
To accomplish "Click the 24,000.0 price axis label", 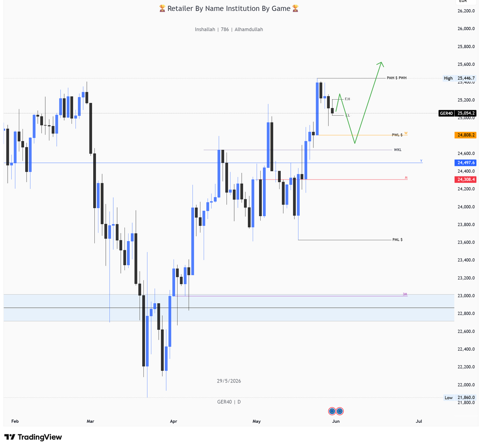I will tap(466, 207).
